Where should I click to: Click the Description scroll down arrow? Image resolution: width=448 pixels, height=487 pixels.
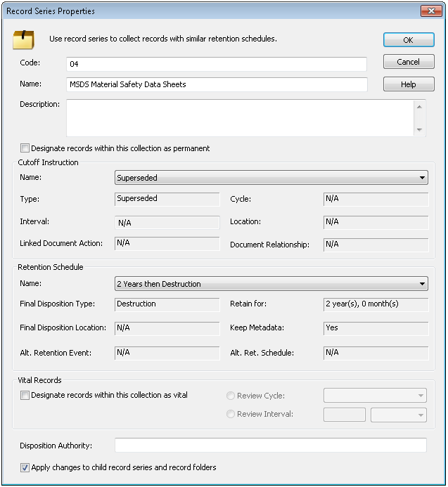click(x=419, y=129)
